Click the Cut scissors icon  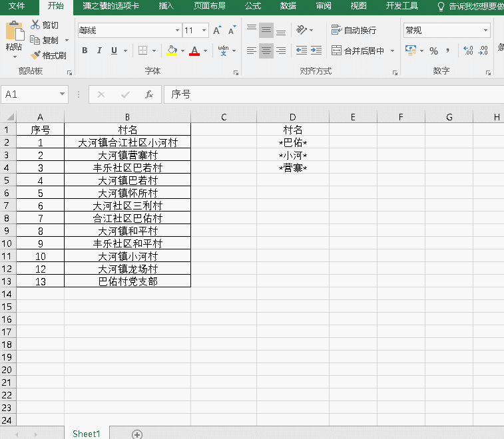point(35,25)
